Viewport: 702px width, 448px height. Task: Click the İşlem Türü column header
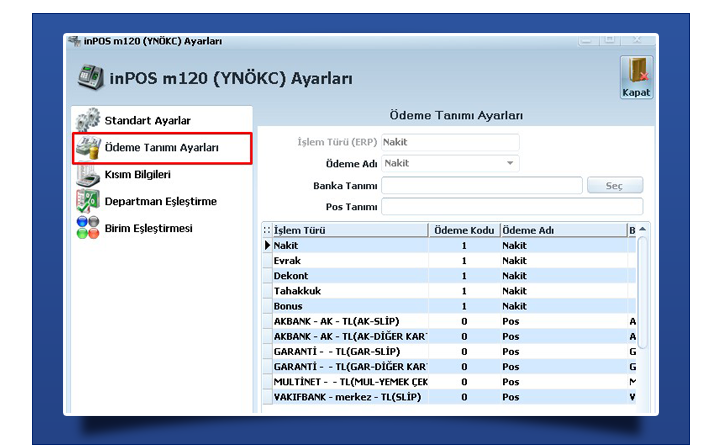pyautogui.click(x=350, y=230)
